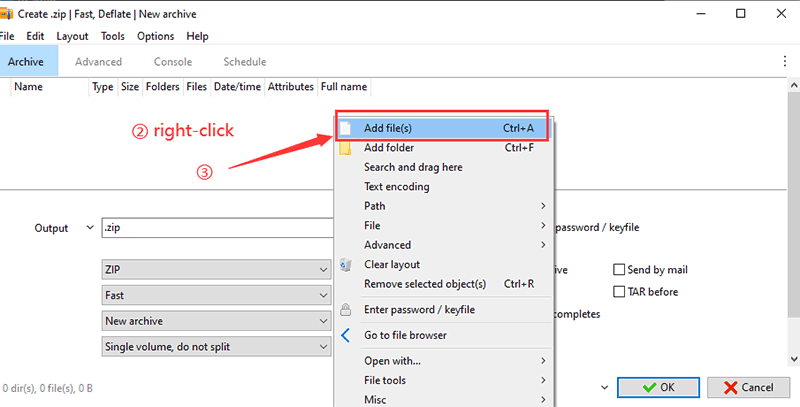The image size is (800, 407).
Task: Enable the Send by mail checkbox
Action: point(619,270)
